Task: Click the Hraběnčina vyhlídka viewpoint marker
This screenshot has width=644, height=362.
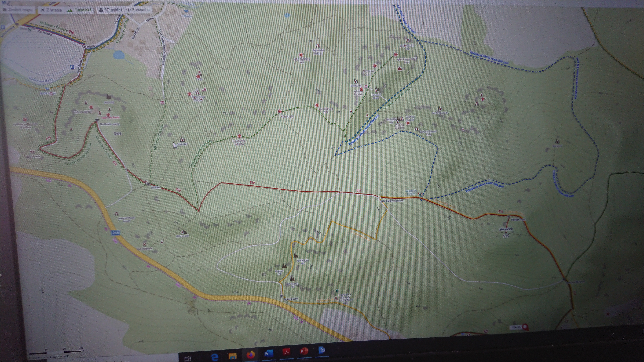Action: (x=239, y=136)
